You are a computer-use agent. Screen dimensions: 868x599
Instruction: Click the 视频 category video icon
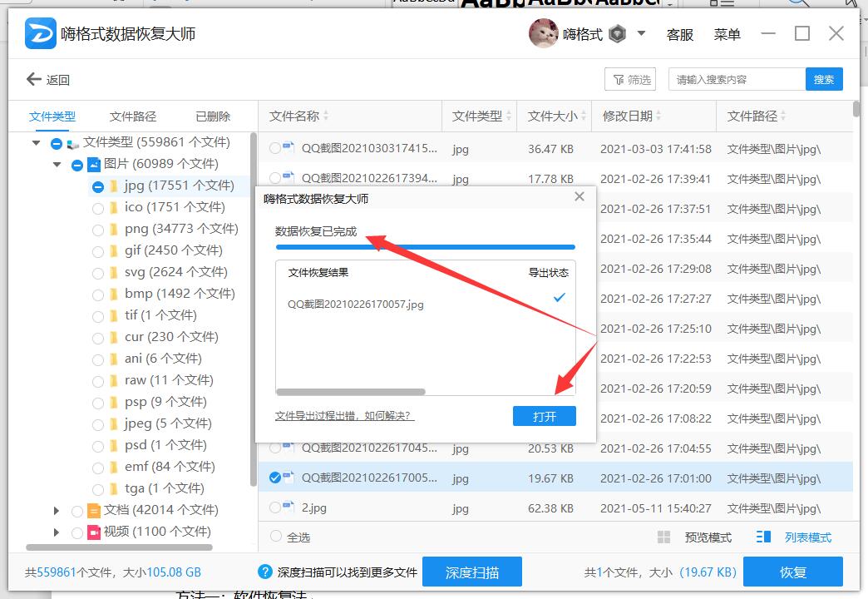coord(94,532)
